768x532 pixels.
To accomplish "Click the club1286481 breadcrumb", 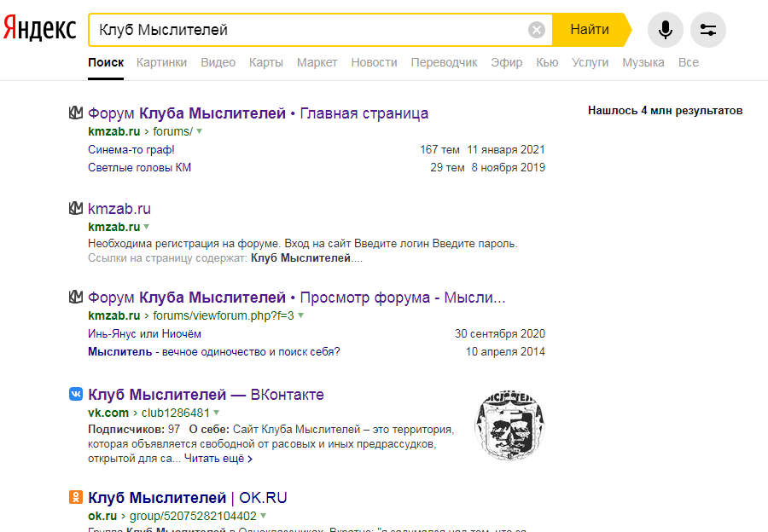I will coord(175,413).
